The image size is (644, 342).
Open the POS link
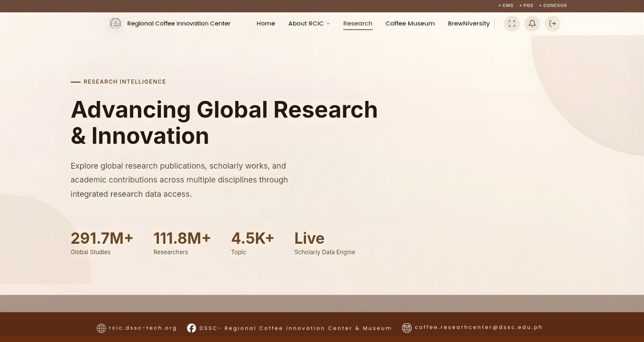pyautogui.click(x=526, y=5)
